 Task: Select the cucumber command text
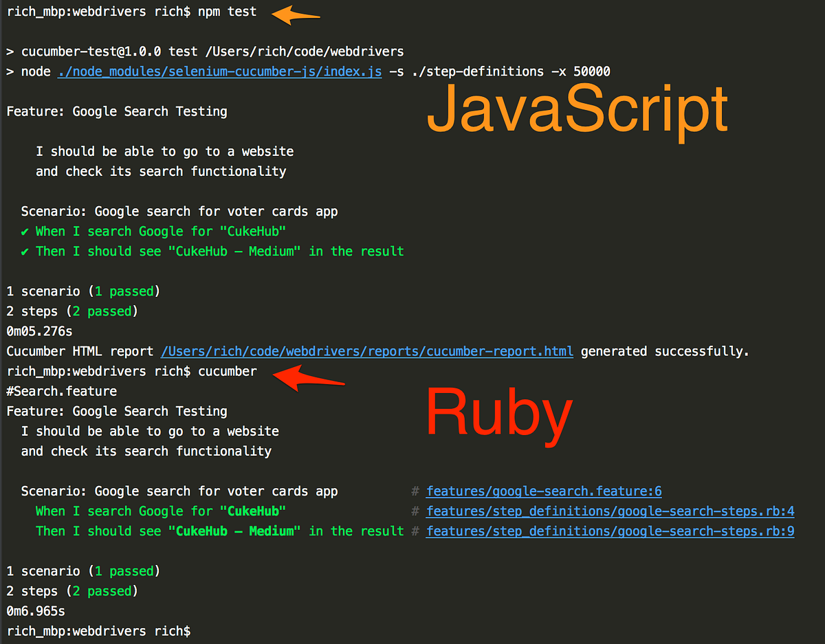227,370
